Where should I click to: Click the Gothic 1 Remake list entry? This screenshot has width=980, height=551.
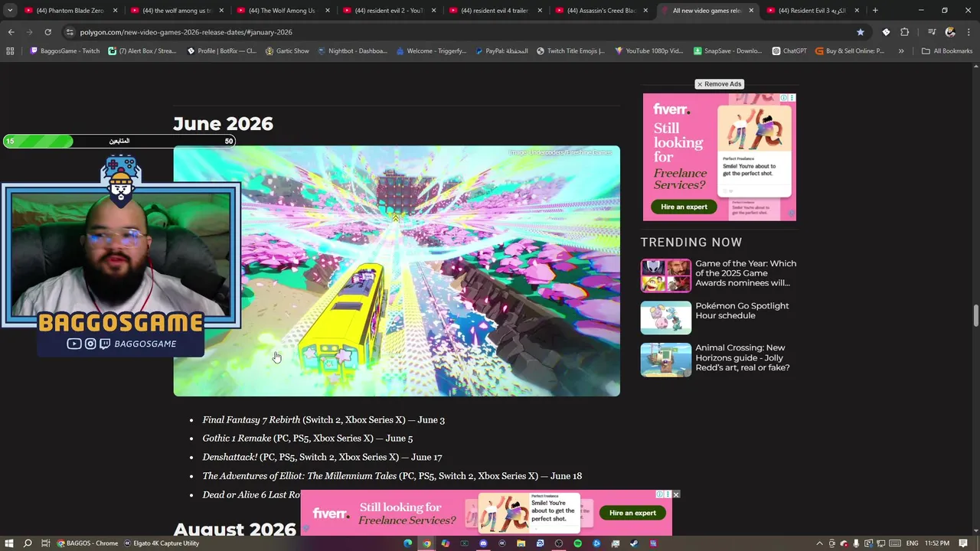point(307,439)
